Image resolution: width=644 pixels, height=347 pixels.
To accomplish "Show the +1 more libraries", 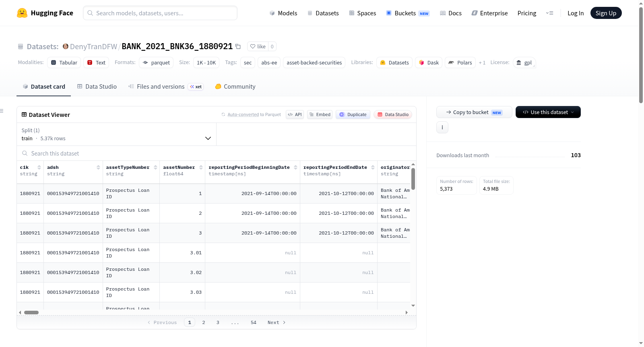I will coord(482,62).
